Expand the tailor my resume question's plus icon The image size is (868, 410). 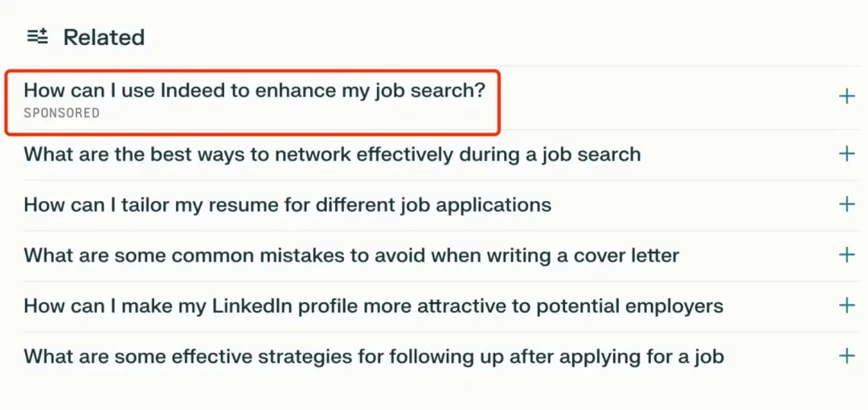pos(846,204)
